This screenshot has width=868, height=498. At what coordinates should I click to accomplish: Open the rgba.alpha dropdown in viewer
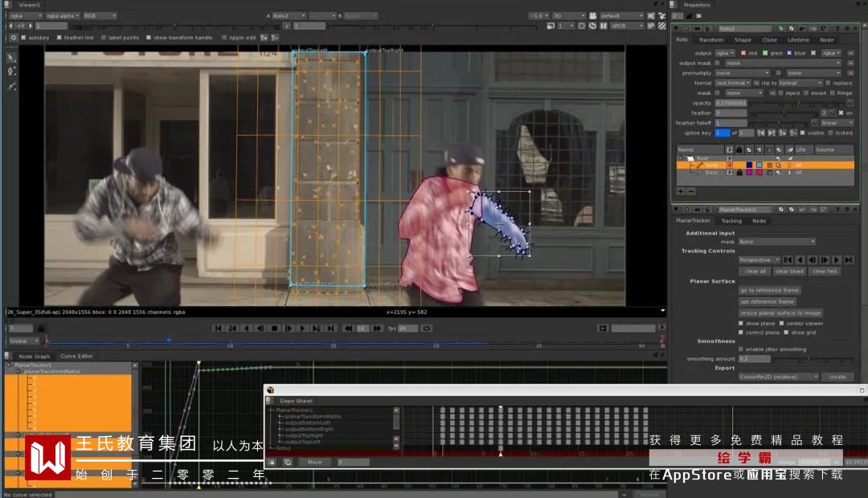tap(62, 15)
